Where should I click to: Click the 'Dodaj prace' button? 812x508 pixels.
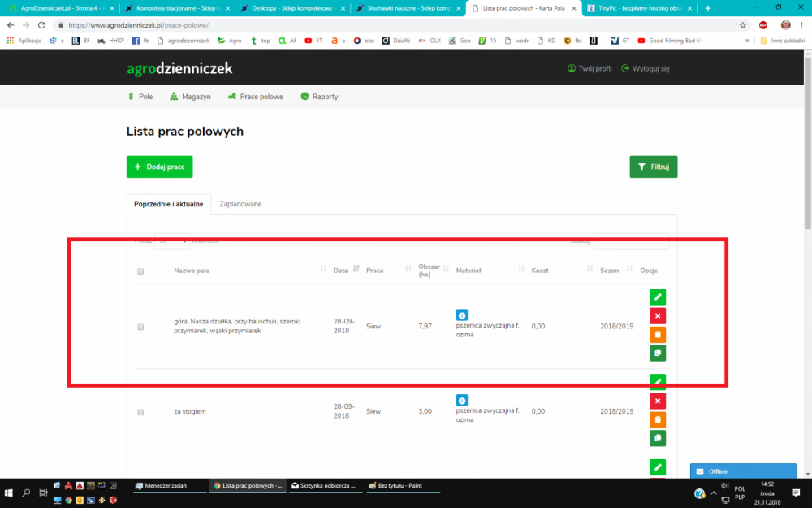tap(159, 167)
